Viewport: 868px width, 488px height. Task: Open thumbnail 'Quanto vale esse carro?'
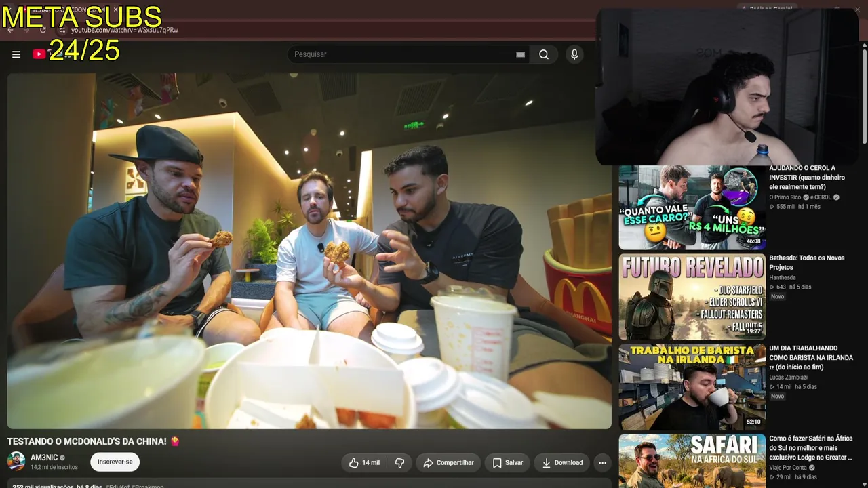692,207
